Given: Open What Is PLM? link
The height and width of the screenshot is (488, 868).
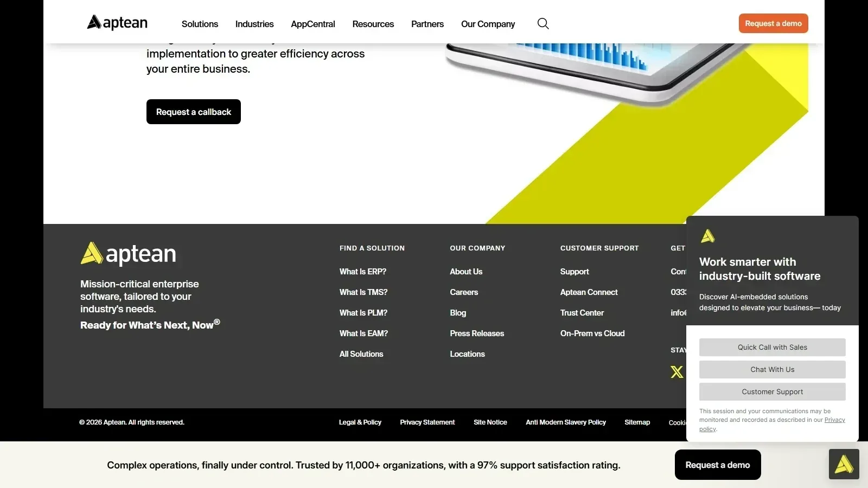Looking at the screenshot, I should tap(363, 313).
